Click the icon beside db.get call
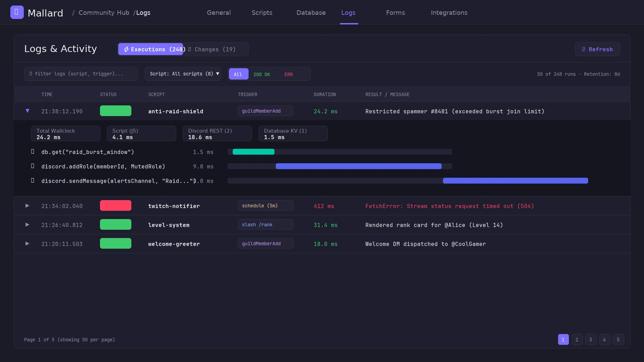Viewport: 644px width, 362px height. [33, 152]
